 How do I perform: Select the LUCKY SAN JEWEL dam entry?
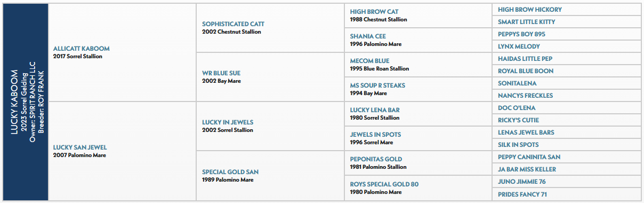click(79, 147)
